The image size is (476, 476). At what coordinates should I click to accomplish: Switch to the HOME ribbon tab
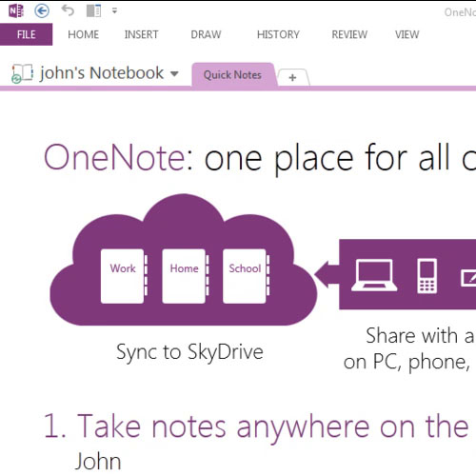[84, 34]
